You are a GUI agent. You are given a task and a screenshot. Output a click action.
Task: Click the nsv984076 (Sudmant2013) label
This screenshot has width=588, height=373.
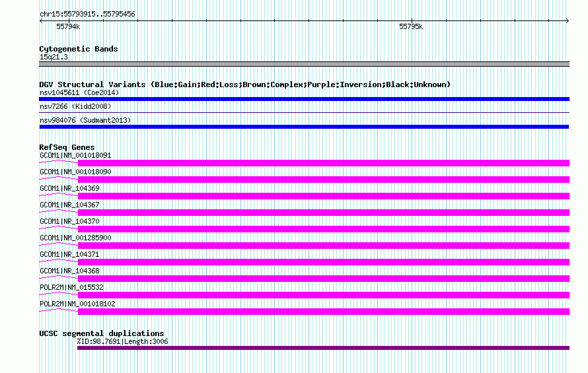click(85, 120)
